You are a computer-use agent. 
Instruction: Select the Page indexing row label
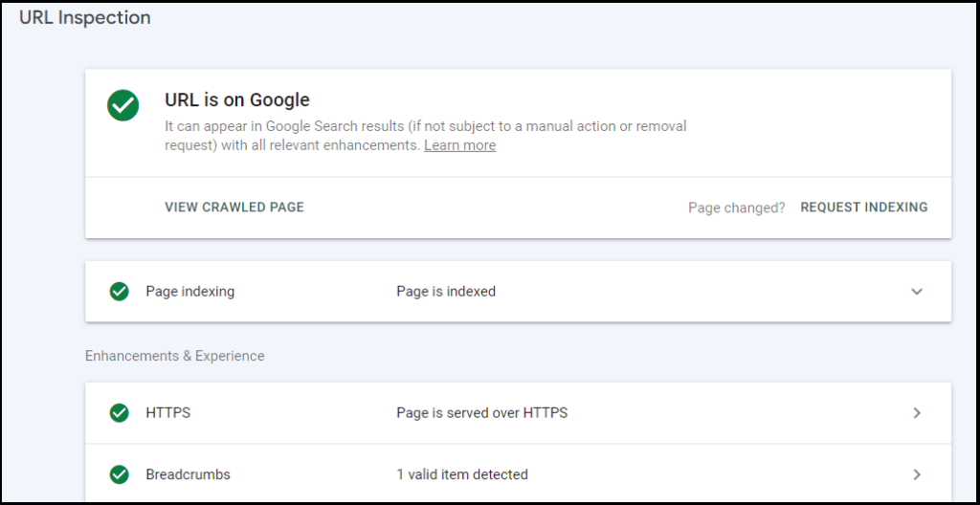tap(189, 292)
